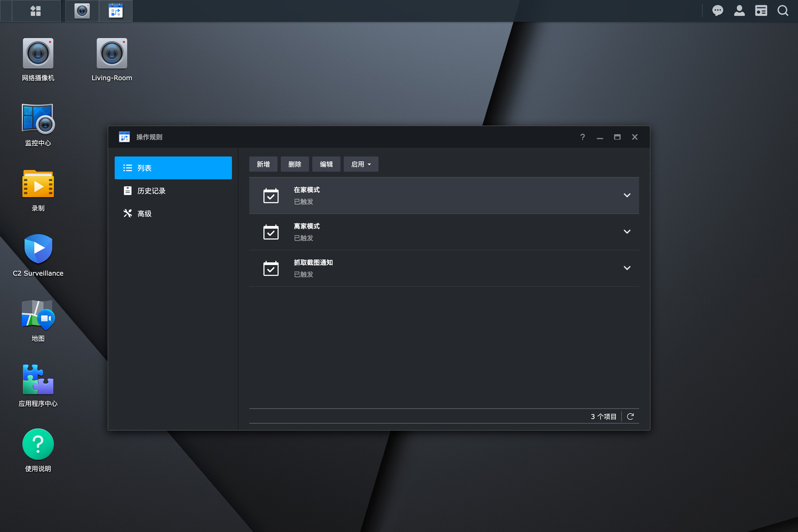Select the 离家模式 rule name

tap(307, 226)
